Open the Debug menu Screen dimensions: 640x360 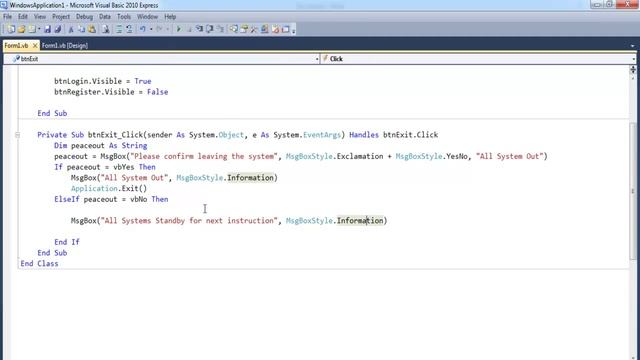84,17
